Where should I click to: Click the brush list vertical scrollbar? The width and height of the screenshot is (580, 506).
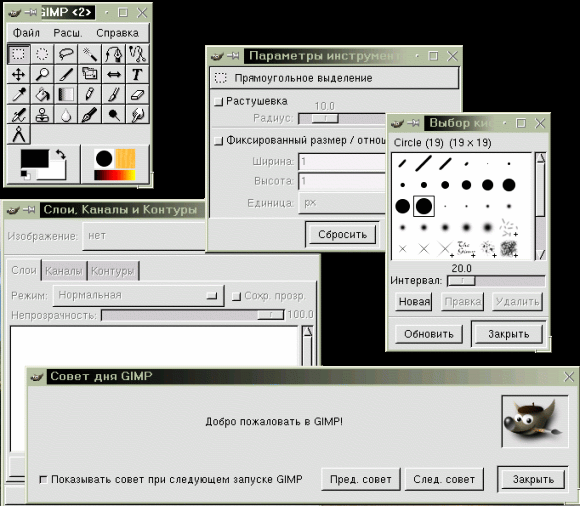(x=540, y=206)
